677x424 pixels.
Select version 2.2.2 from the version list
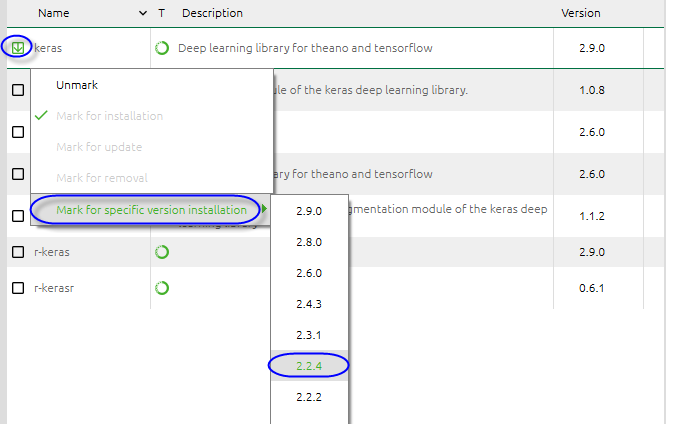[x=309, y=397]
